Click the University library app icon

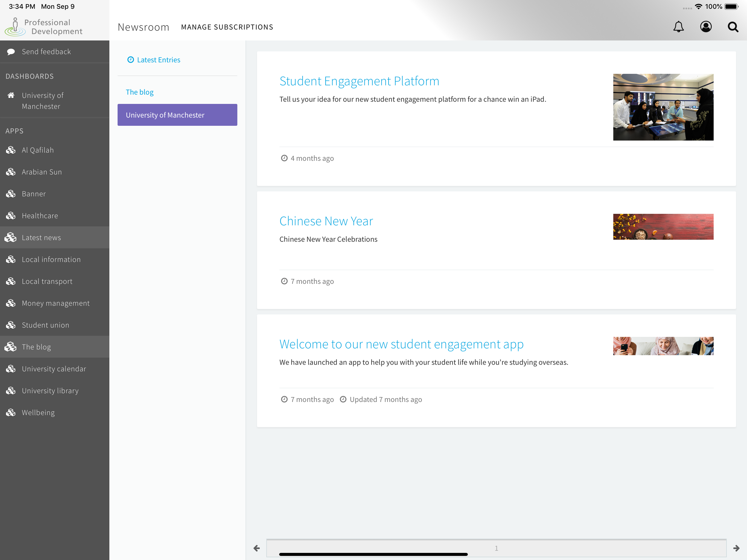(x=11, y=391)
